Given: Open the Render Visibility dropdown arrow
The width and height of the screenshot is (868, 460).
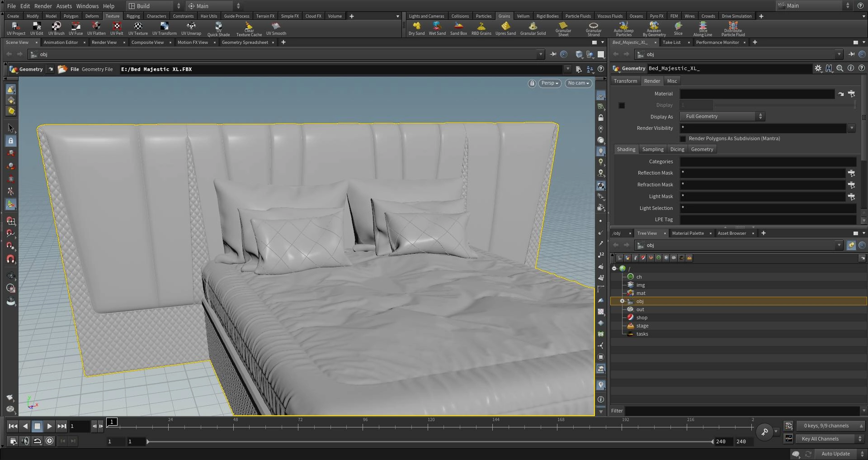Looking at the screenshot, I should tap(851, 128).
